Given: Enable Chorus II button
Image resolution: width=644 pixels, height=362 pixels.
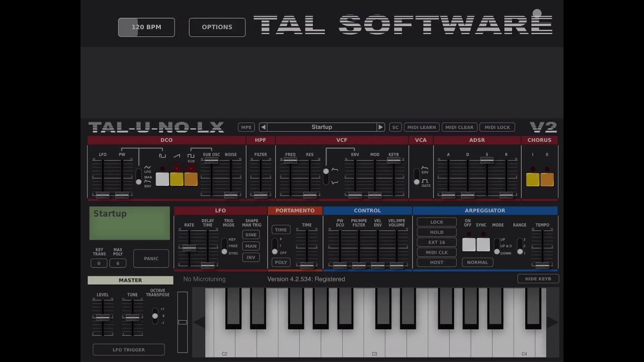Looking at the screenshot, I should [x=547, y=179].
